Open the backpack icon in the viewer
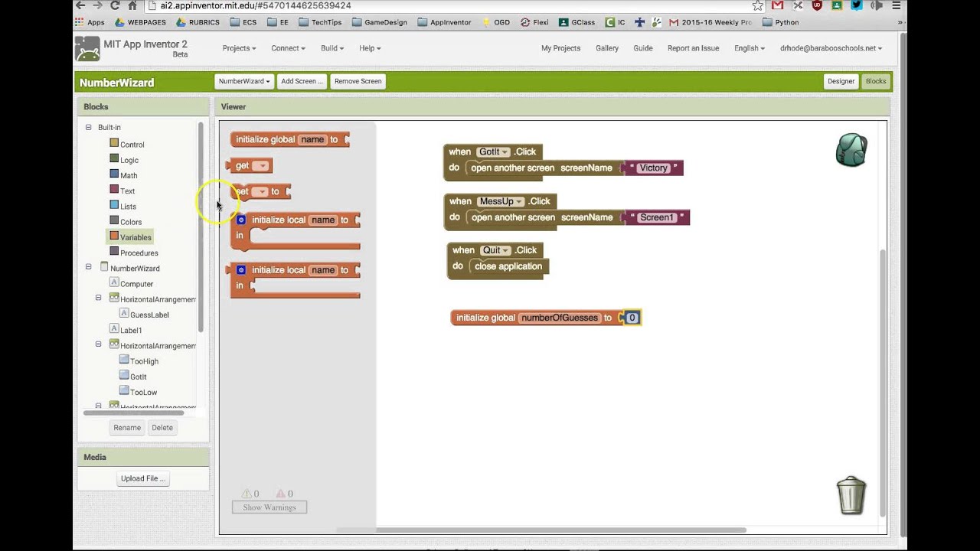The width and height of the screenshot is (980, 551). tap(851, 150)
